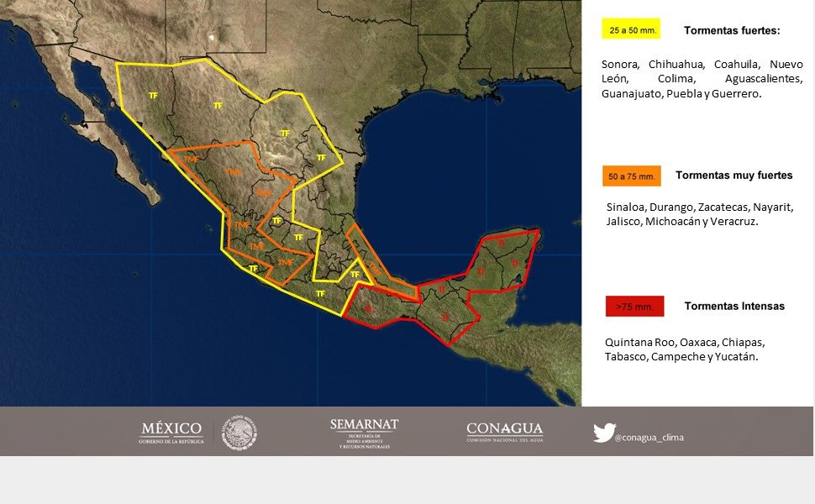This screenshot has height=504, width=815.
Task: Click the SEMARNAT logo
Action: (364, 433)
